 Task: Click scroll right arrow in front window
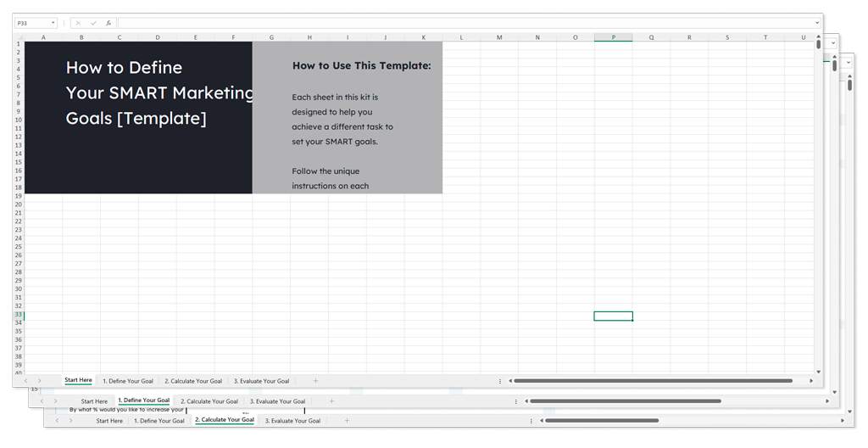[811, 381]
